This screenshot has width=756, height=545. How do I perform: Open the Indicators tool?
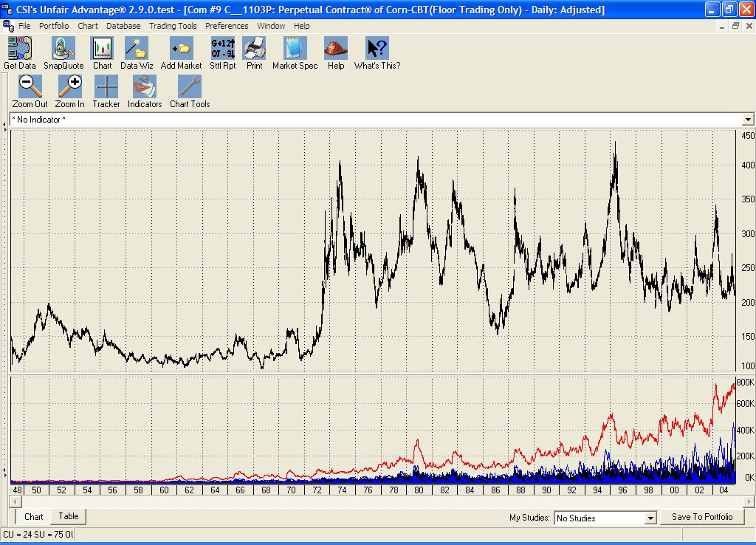click(145, 92)
